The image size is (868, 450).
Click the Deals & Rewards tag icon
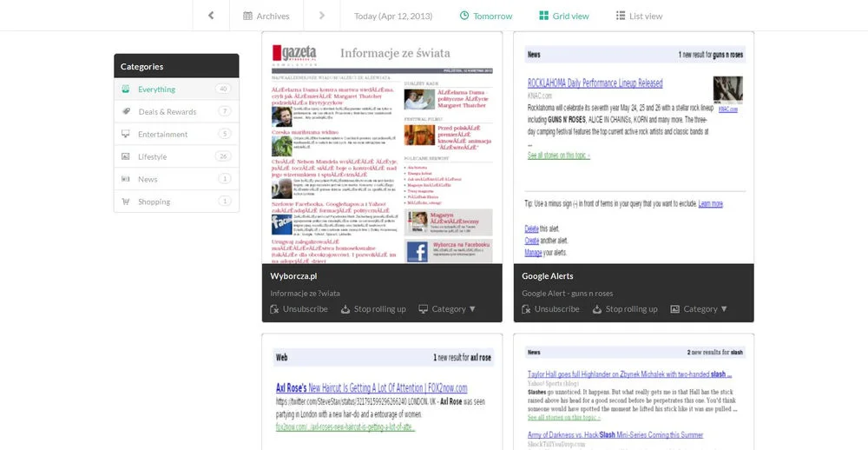126,111
